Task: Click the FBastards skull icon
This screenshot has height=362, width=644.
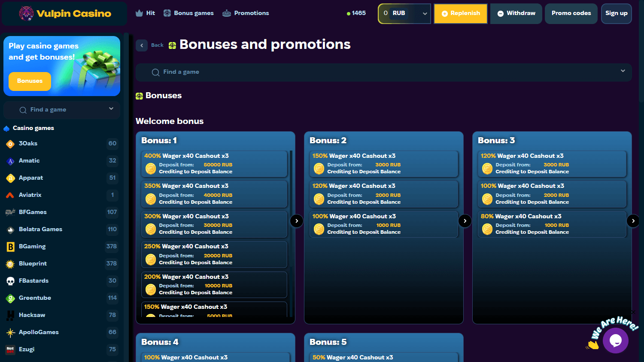Action: pos(10,281)
